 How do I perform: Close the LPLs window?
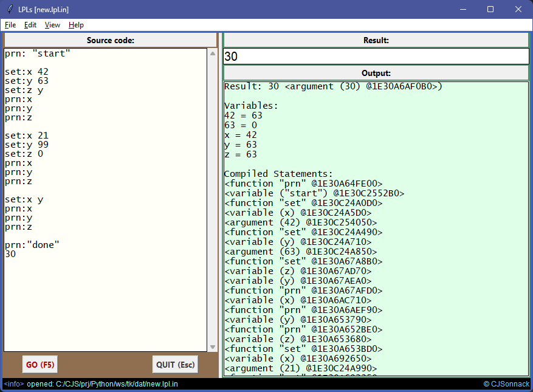(x=518, y=9)
